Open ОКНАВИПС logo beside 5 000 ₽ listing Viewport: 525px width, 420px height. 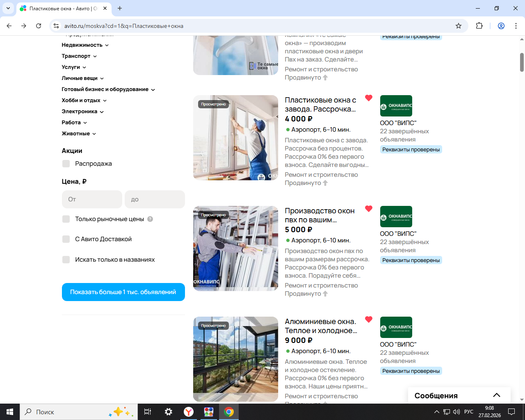[396, 217]
